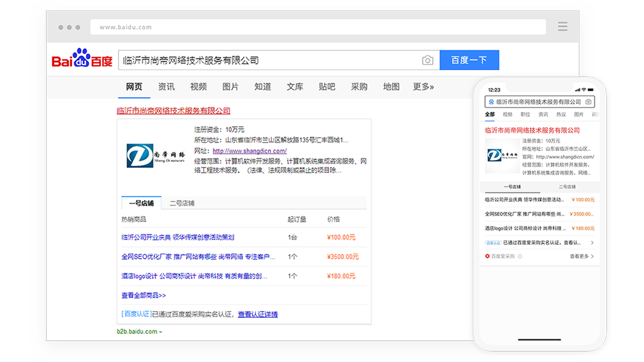
Task: Tap the camera icon in phone search bar
Action: 588,102
